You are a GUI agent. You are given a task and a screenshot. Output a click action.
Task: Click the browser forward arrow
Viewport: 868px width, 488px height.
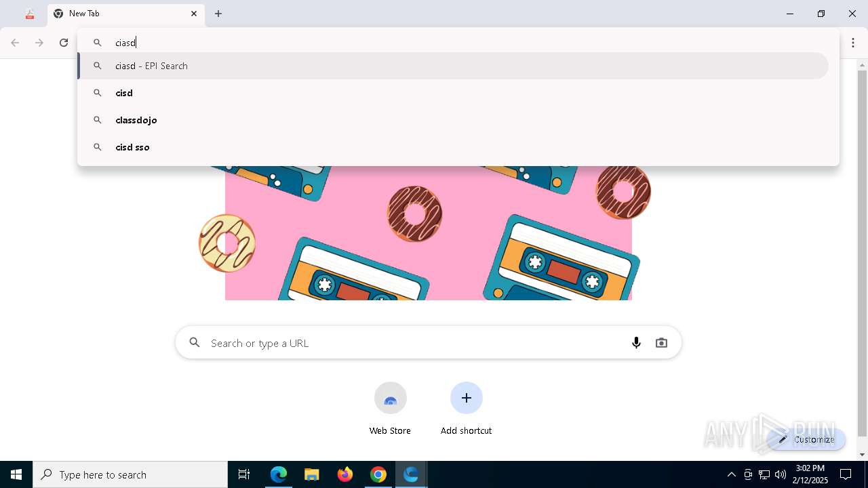click(x=39, y=43)
